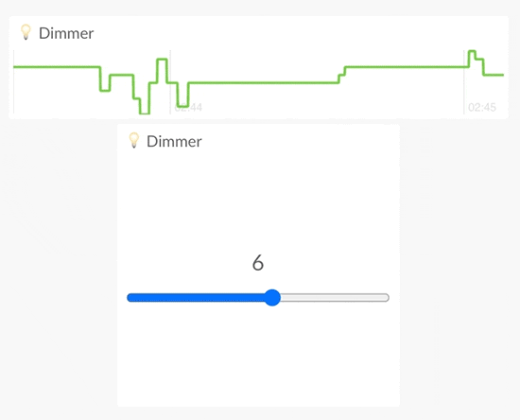Screen dimensions: 520x420
Task: Set the dimmer to minimum at the track's left end
Action: pyautogui.click(x=130, y=298)
